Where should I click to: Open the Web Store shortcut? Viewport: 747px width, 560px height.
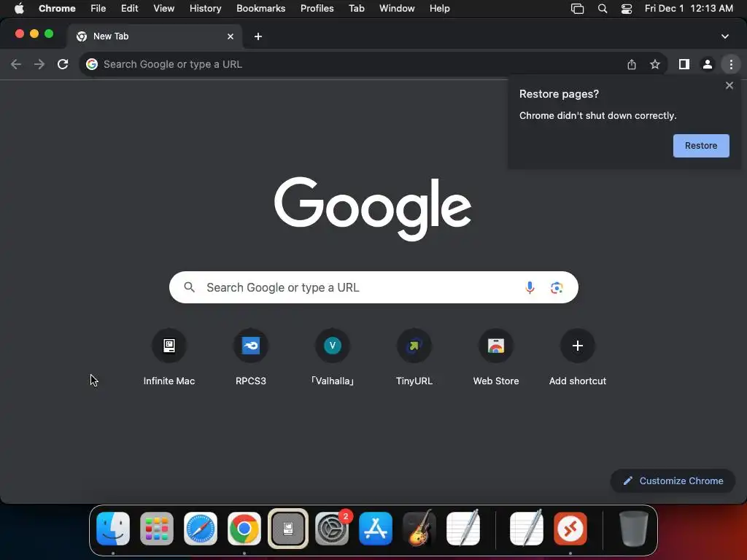click(496, 357)
